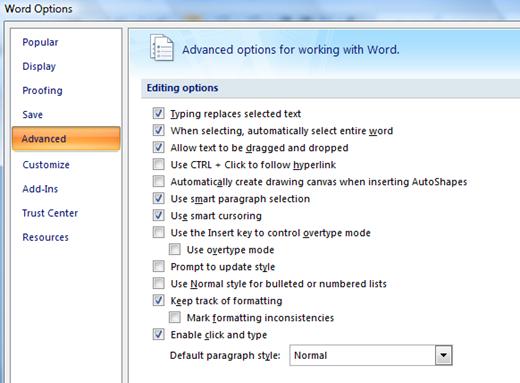Enable Prompt to update style

click(158, 266)
